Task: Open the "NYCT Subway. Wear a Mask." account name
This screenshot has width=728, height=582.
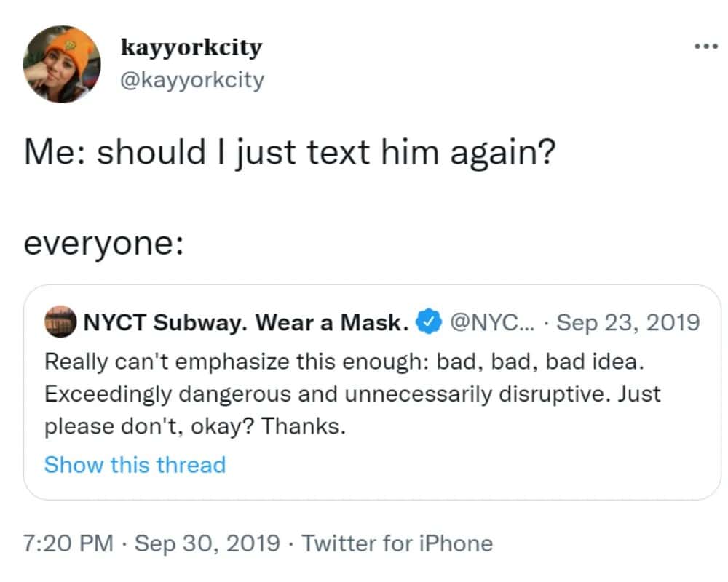Action: (245, 321)
